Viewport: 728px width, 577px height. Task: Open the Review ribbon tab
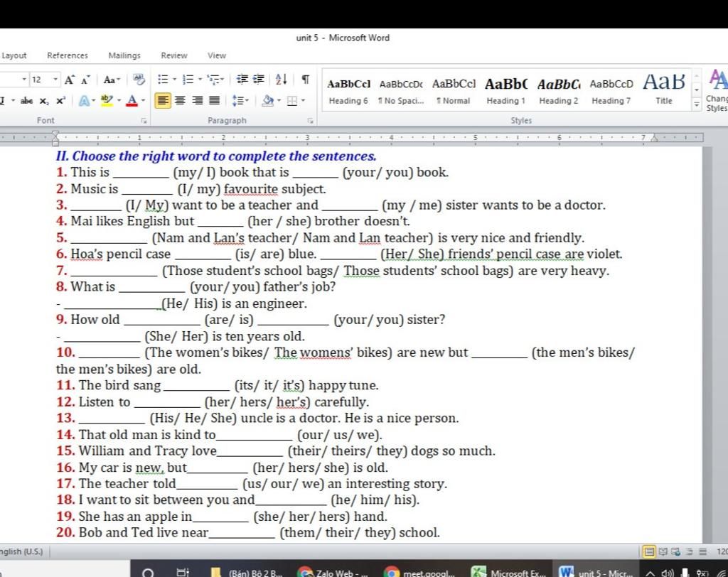click(174, 55)
